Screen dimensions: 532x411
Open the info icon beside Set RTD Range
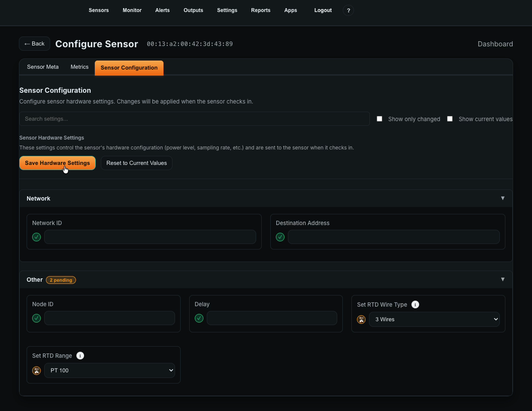tap(80, 356)
